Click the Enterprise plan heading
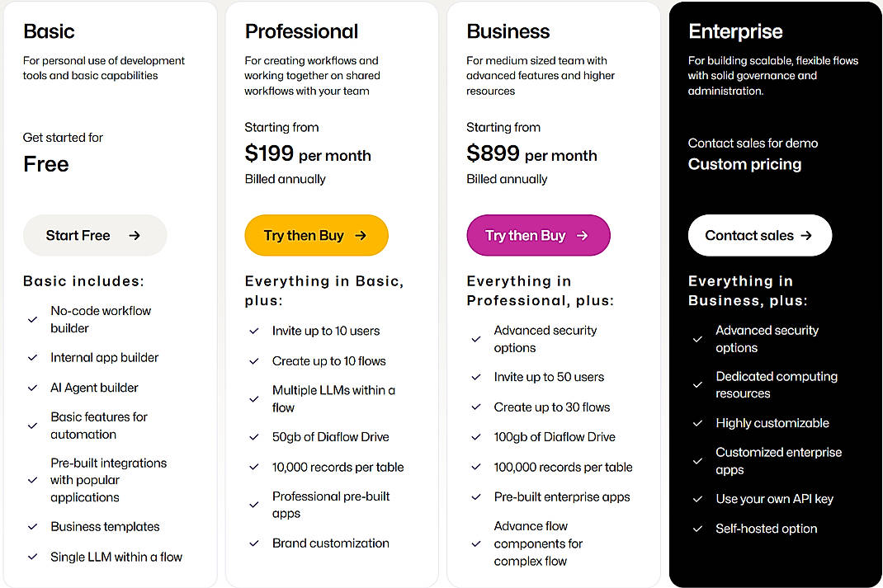Screen dimensions: 883x588 735,31
